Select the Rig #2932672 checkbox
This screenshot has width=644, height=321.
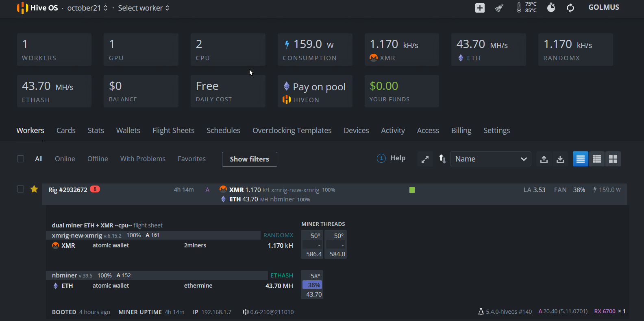(x=21, y=189)
